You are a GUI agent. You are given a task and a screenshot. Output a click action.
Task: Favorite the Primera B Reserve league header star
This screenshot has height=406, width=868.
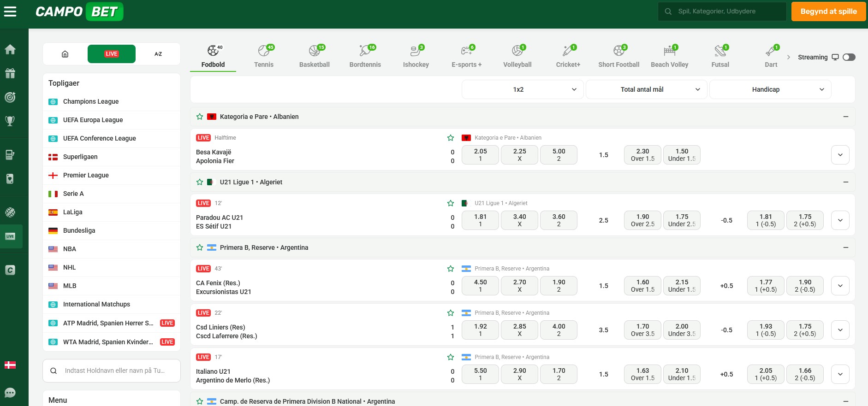[x=200, y=247]
